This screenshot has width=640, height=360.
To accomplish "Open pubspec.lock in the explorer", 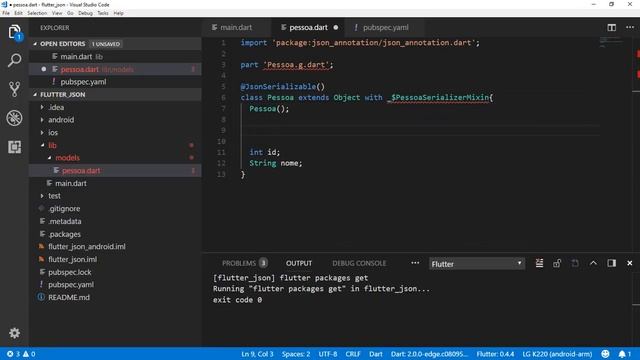I will pos(69,272).
